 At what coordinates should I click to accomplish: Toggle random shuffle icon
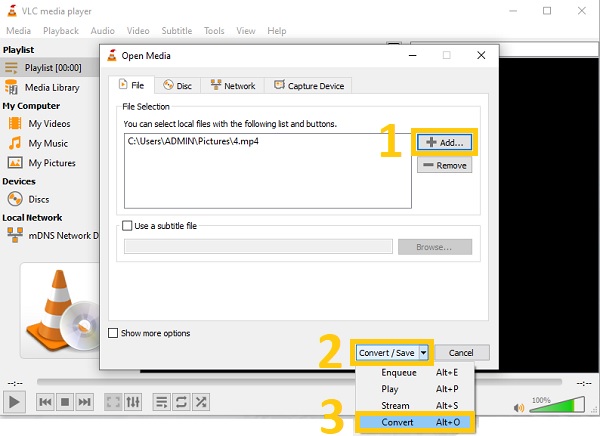point(201,402)
